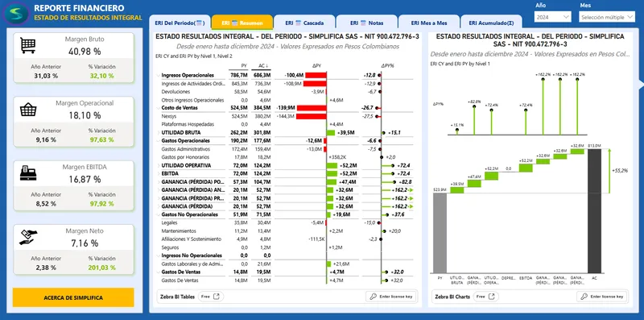Open the Zebra BI Tables external link icon

pyautogui.click(x=216, y=296)
